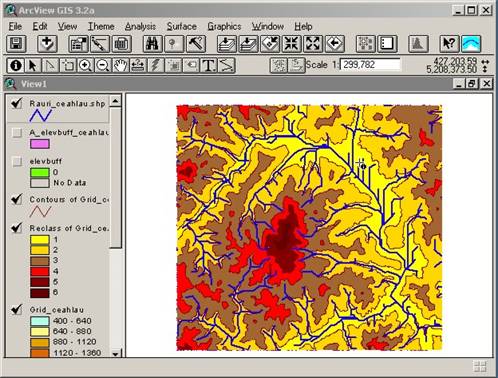Click the Query Builder hammer icon
Viewport: 498px width, 378px height.
196,44
